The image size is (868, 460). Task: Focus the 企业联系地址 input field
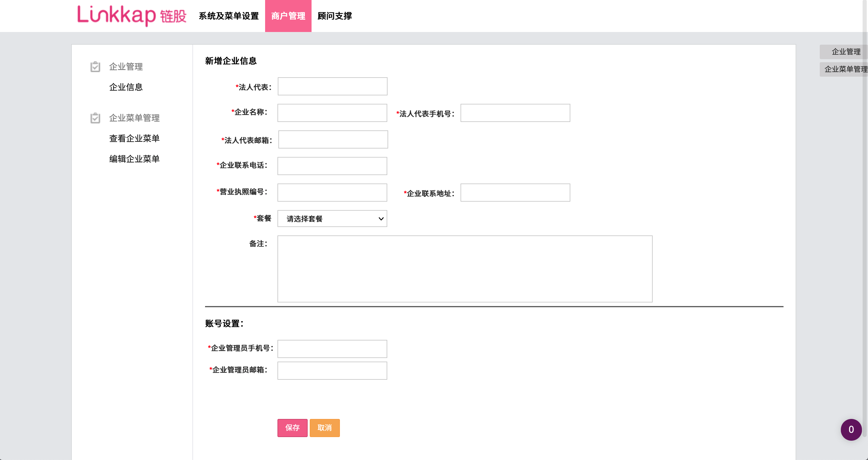coord(515,193)
